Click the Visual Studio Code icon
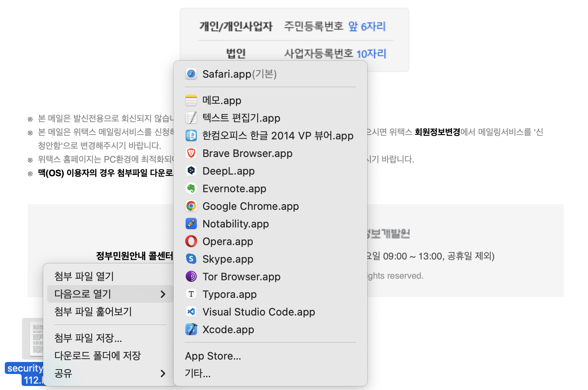Viewport: 588px width, 390px height. tap(191, 312)
